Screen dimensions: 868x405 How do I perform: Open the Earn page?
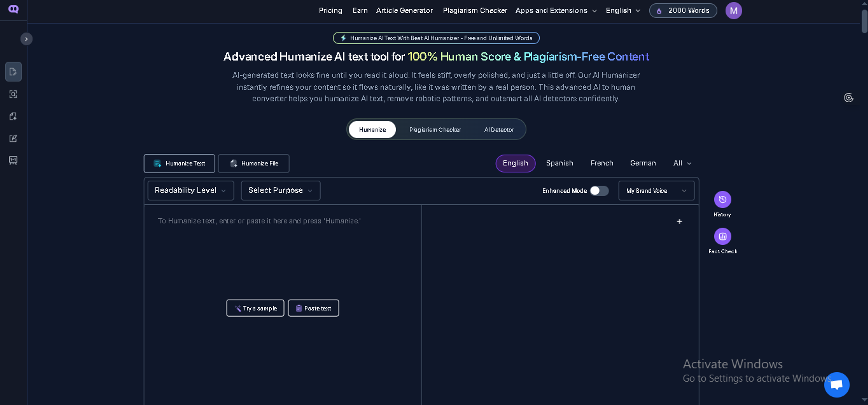(x=360, y=10)
